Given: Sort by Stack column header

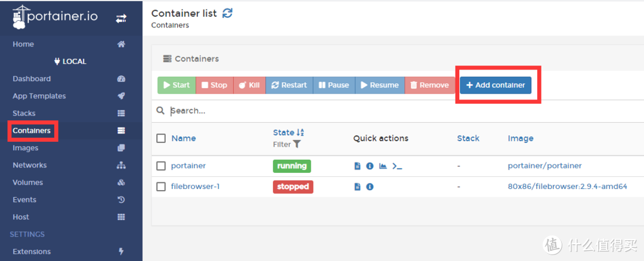Looking at the screenshot, I should [468, 138].
